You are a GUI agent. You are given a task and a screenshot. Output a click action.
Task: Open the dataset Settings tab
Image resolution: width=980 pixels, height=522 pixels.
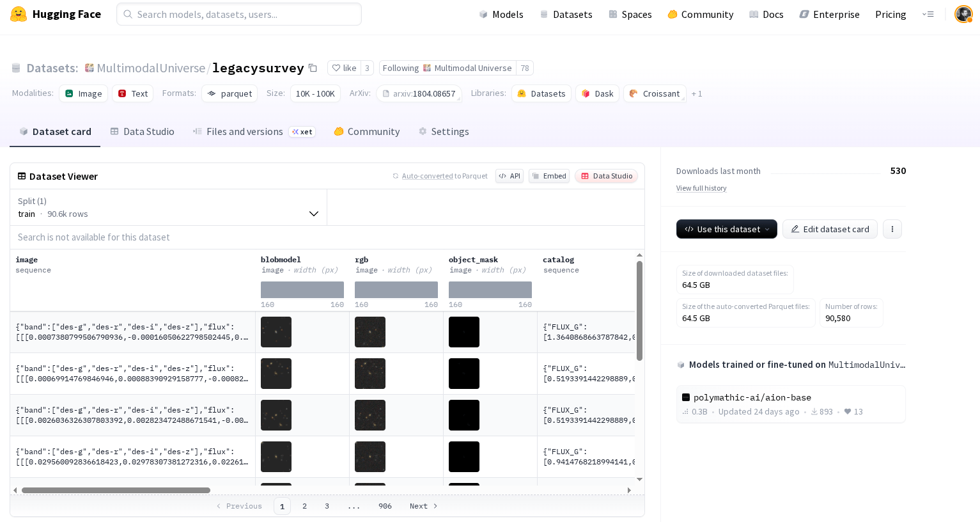point(444,131)
